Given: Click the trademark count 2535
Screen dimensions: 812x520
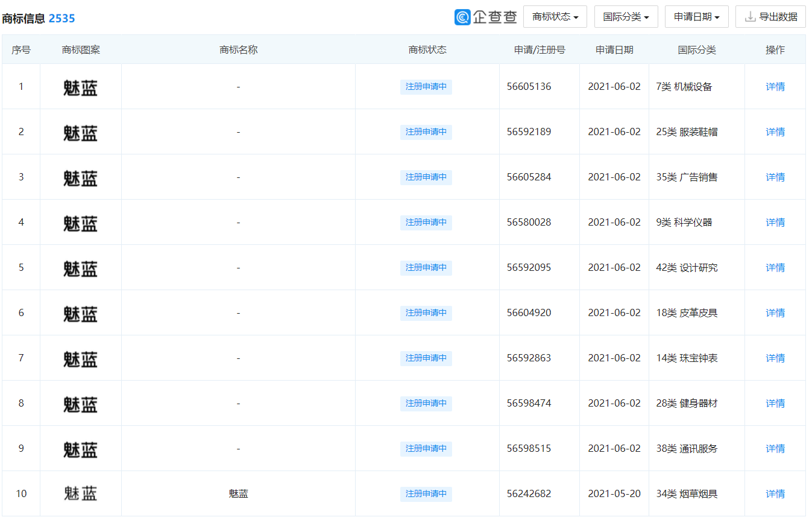Looking at the screenshot, I should pyautogui.click(x=61, y=19).
